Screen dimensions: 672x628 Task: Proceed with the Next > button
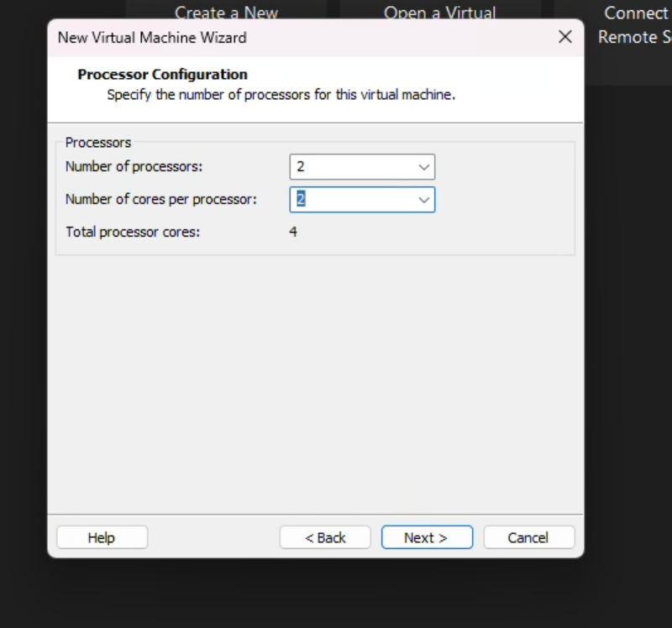pos(427,537)
